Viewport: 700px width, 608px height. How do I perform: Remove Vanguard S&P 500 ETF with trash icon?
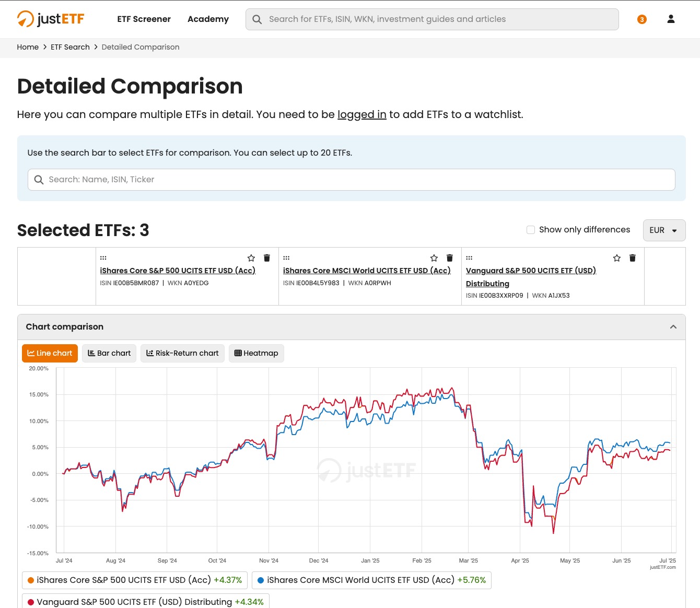[x=633, y=258]
